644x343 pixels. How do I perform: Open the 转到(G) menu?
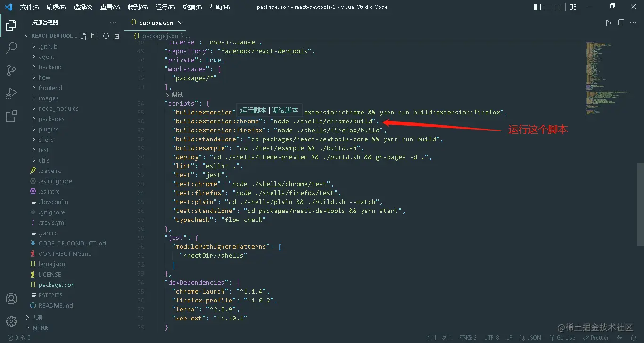tap(137, 7)
